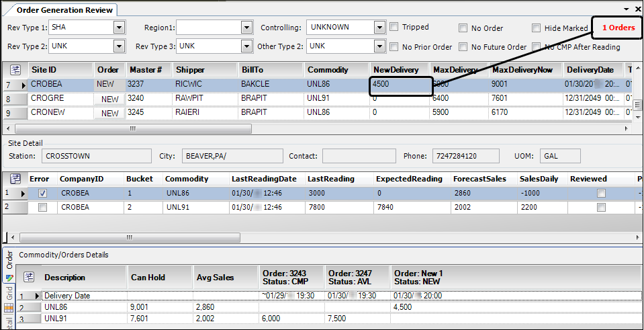Open the window position dropdown arrow at top right
The image size is (644, 330).
pyautogui.click(x=627, y=9)
